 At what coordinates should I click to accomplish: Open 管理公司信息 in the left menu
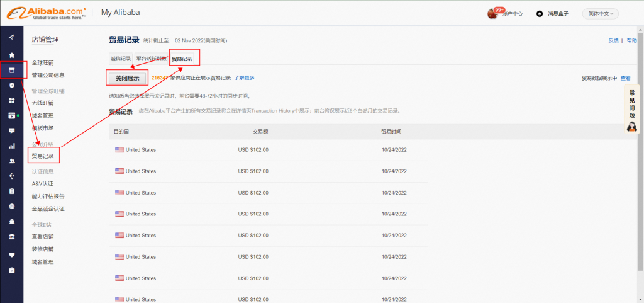[48, 75]
